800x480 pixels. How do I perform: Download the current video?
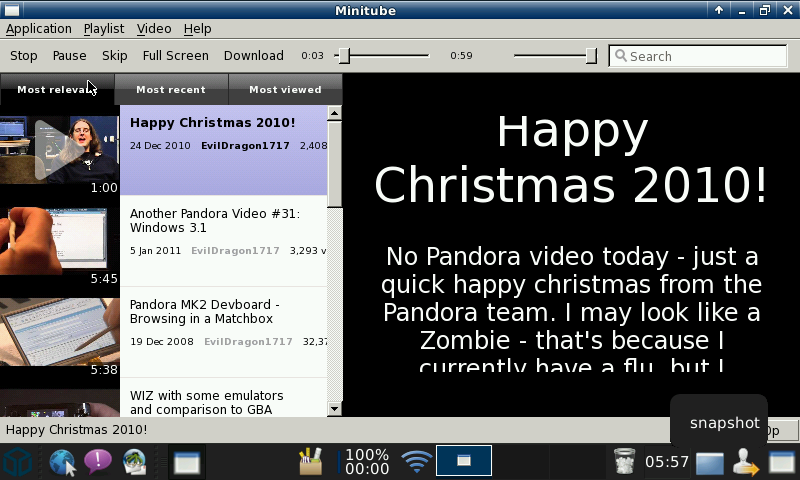click(254, 56)
